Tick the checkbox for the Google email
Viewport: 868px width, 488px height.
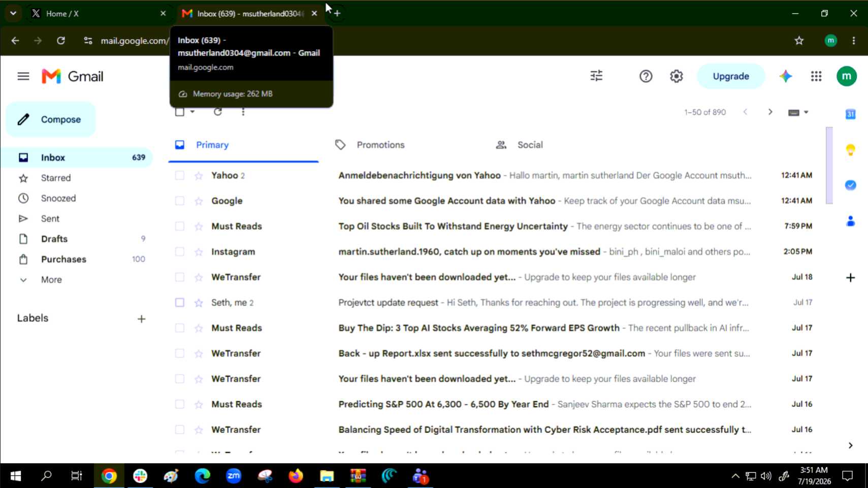pos(180,201)
